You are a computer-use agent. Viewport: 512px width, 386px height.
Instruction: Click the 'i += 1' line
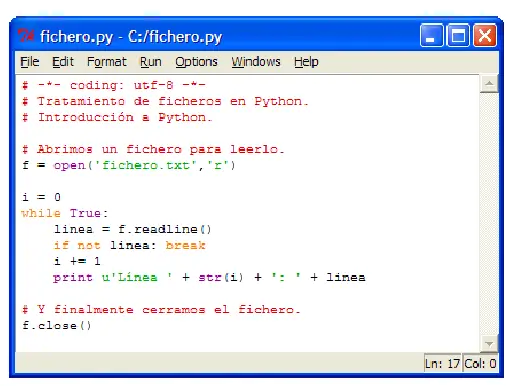[77, 261]
